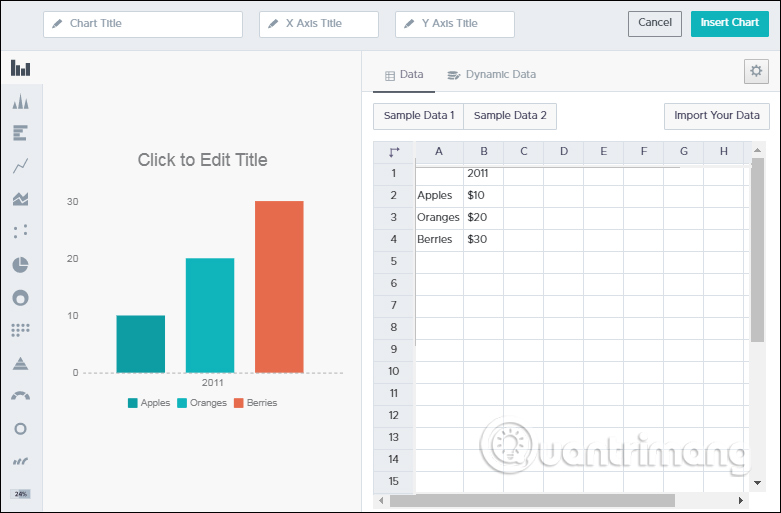Select the pie chart icon
The image size is (781, 513).
pyautogui.click(x=20, y=264)
